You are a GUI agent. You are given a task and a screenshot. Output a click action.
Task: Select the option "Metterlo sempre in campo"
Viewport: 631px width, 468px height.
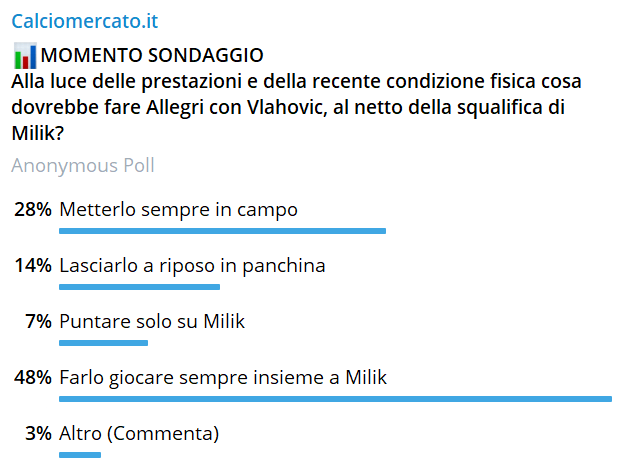[x=178, y=210]
